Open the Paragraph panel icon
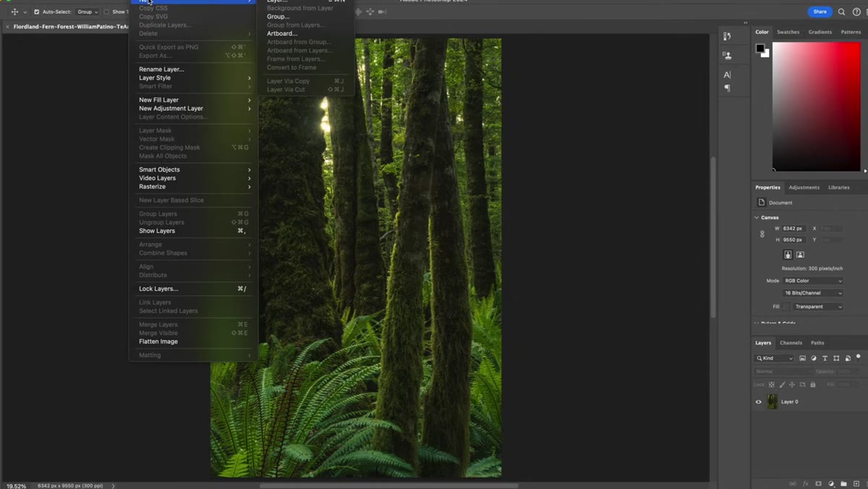Viewport: 868px width, 489px height. coord(727,88)
